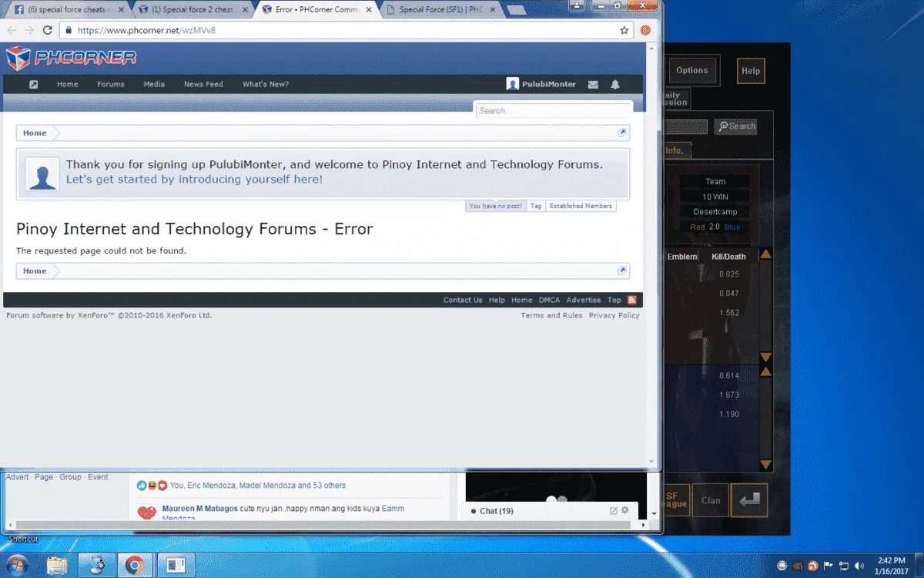Click the 'Established Members' label
Viewport: 924px width, 578px height.
(581, 206)
